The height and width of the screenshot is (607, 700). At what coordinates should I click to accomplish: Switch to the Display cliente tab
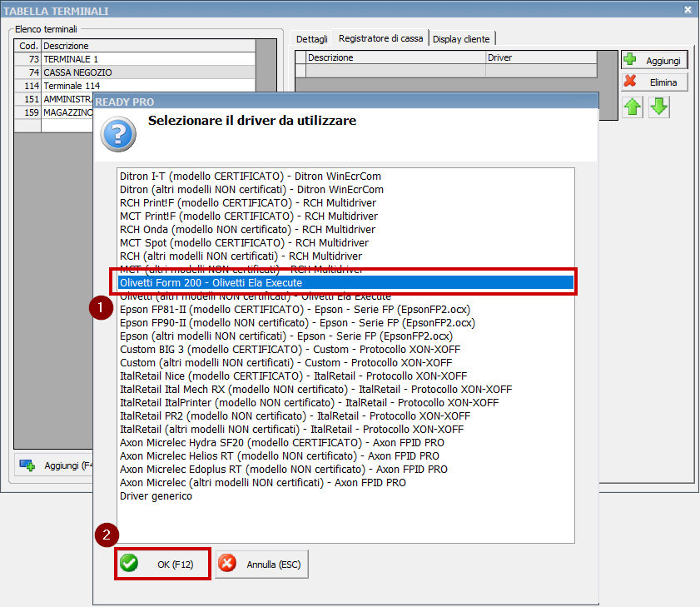[461, 39]
